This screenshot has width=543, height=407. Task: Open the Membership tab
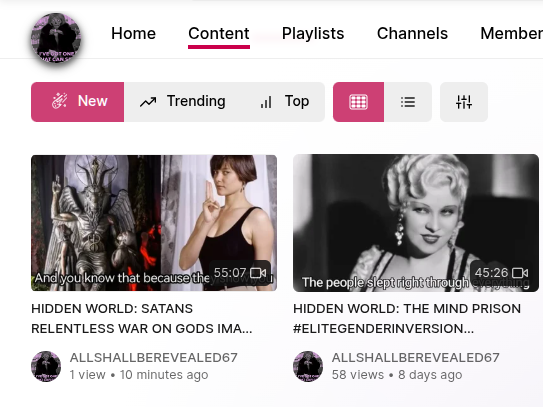click(512, 34)
